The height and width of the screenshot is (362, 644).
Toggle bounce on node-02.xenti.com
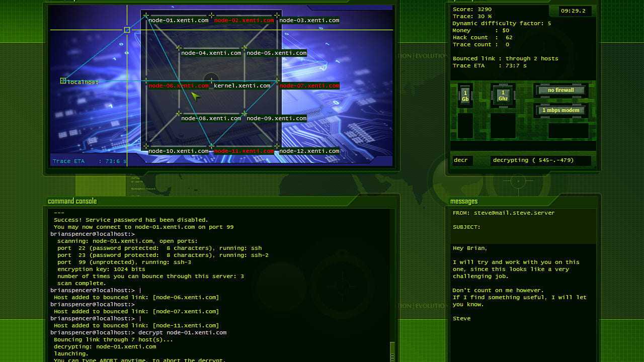click(x=244, y=21)
